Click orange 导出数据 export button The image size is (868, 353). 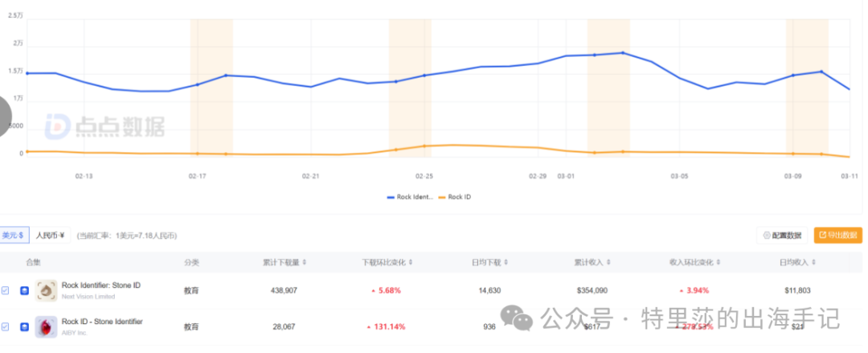[x=838, y=236]
